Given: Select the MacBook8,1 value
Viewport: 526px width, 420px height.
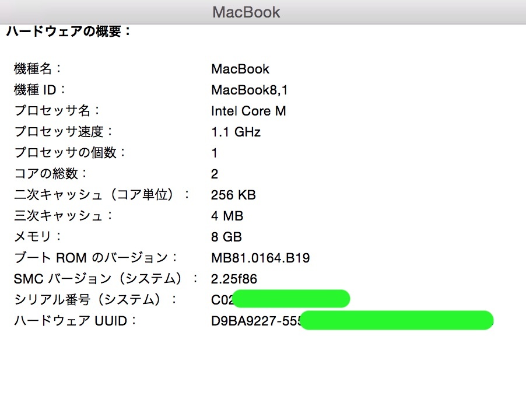Looking at the screenshot, I should (x=249, y=90).
